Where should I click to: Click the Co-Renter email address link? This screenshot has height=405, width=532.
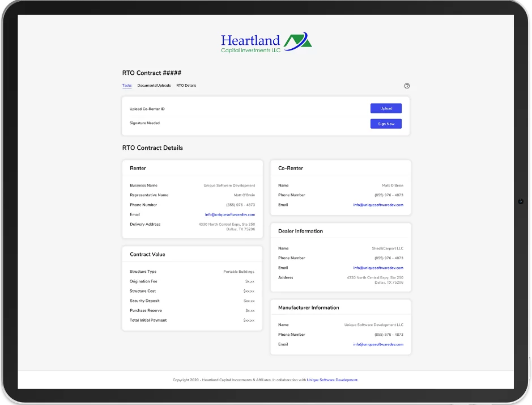coord(377,205)
